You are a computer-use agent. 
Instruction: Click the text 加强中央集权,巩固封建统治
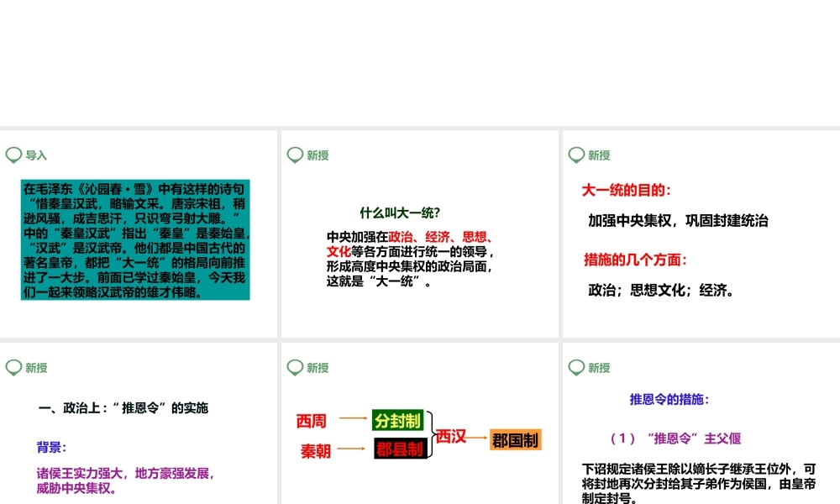(x=678, y=221)
